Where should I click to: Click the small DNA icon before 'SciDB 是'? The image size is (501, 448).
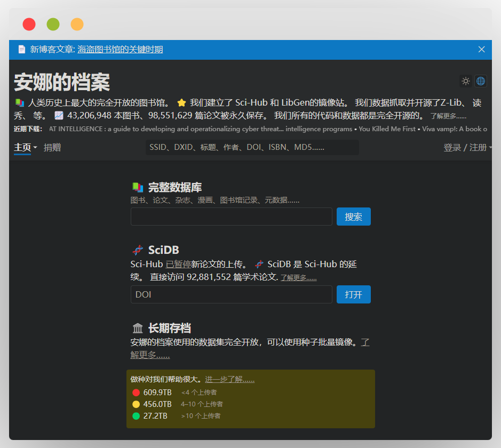(259, 264)
